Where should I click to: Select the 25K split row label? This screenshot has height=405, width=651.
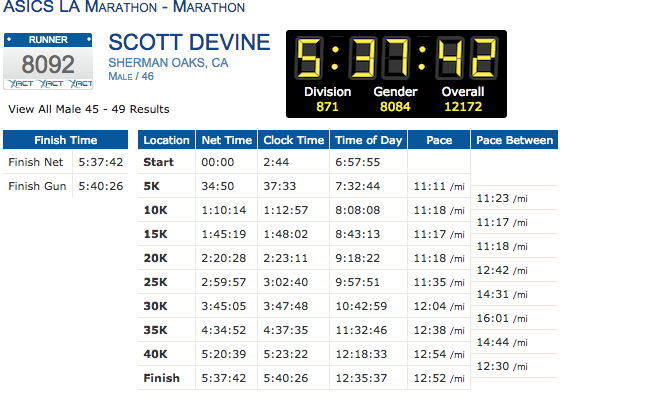(157, 282)
